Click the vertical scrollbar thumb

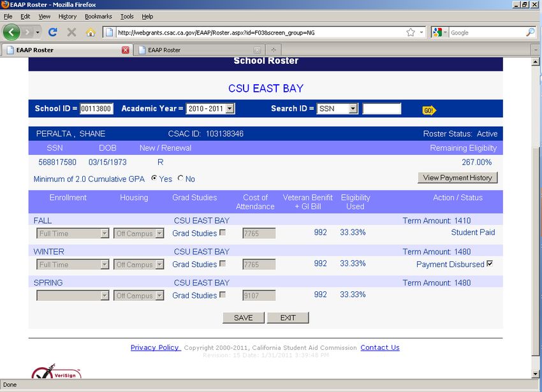click(x=536, y=251)
